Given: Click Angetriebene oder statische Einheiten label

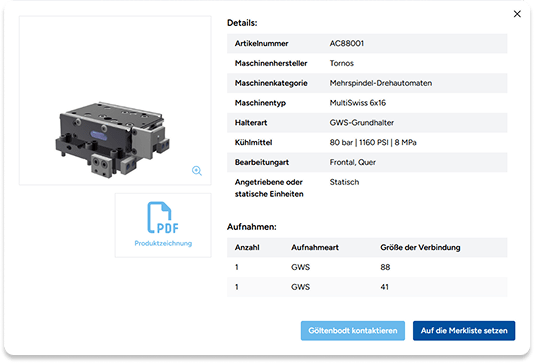Looking at the screenshot, I should pyautogui.click(x=269, y=188).
